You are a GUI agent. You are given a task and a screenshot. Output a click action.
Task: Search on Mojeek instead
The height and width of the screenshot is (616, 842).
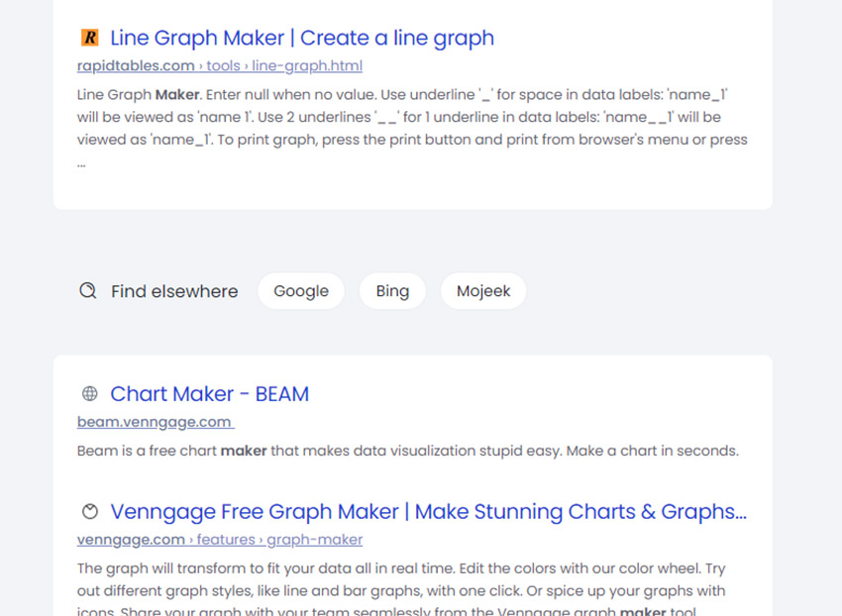483,290
